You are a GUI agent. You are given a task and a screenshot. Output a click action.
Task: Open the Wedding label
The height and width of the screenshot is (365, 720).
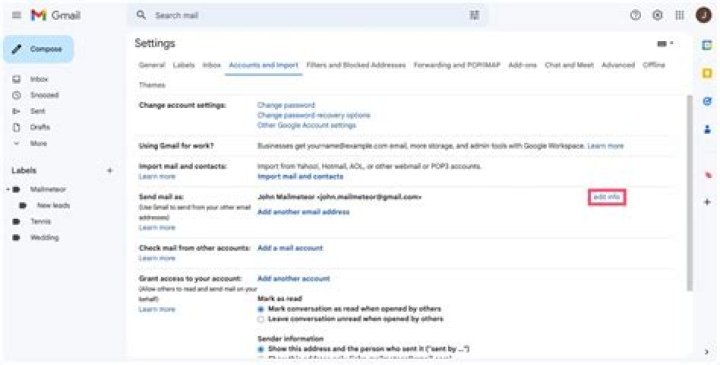(x=44, y=237)
